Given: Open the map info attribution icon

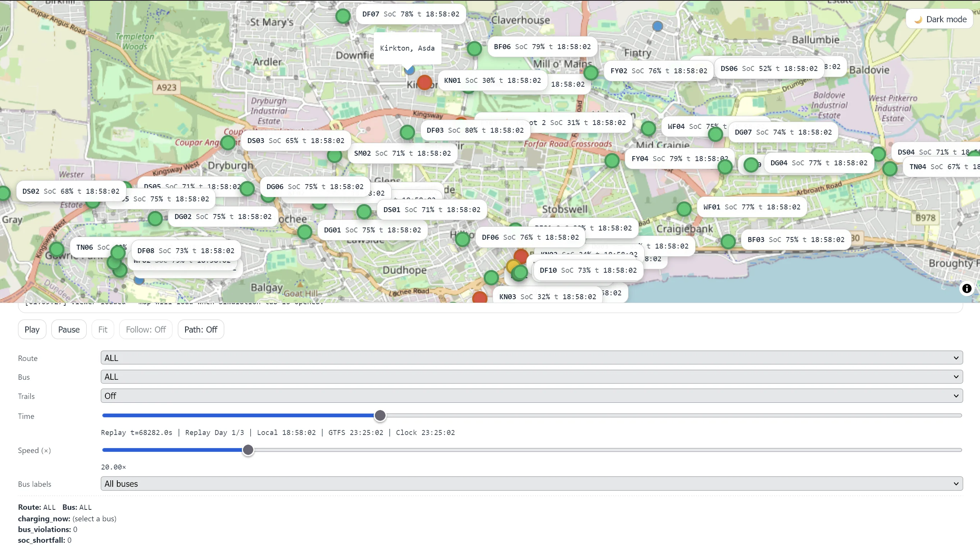Looking at the screenshot, I should (967, 288).
